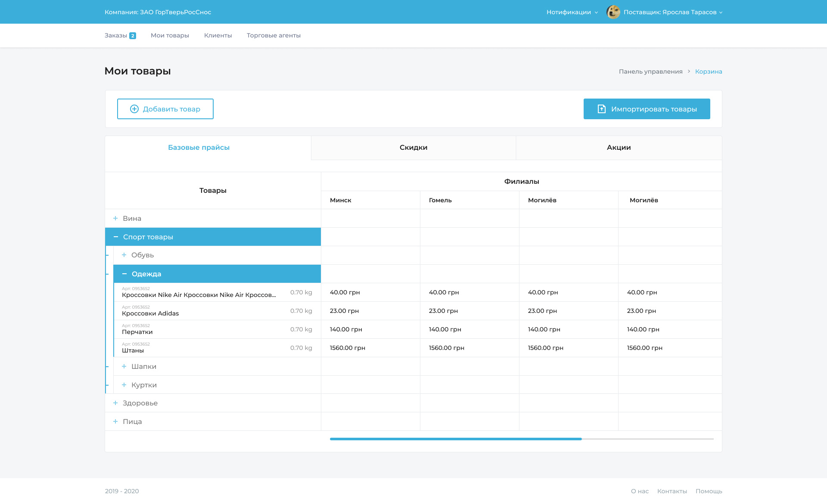Open the Клиенты section
Viewport: 827px width, 504px height.
[x=218, y=35]
